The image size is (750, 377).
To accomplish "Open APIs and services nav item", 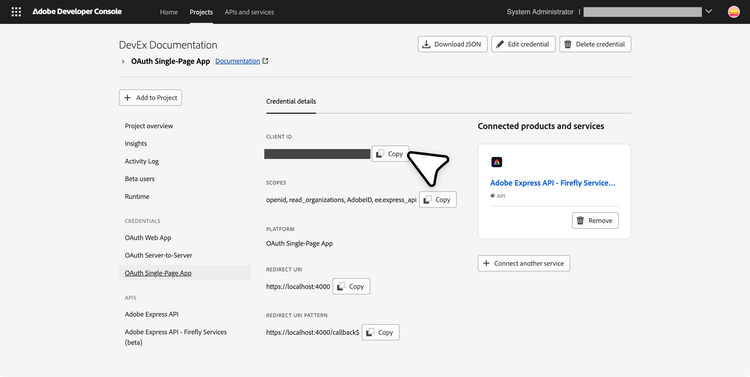I will click(249, 12).
